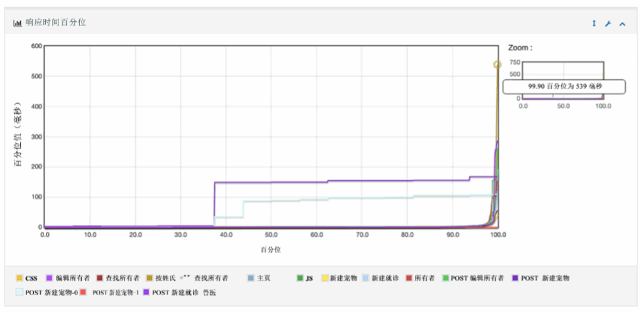Viewport: 644px width, 314px height.
Task: Click the highlighted 99.90 percentile data point
Action: pyautogui.click(x=497, y=65)
